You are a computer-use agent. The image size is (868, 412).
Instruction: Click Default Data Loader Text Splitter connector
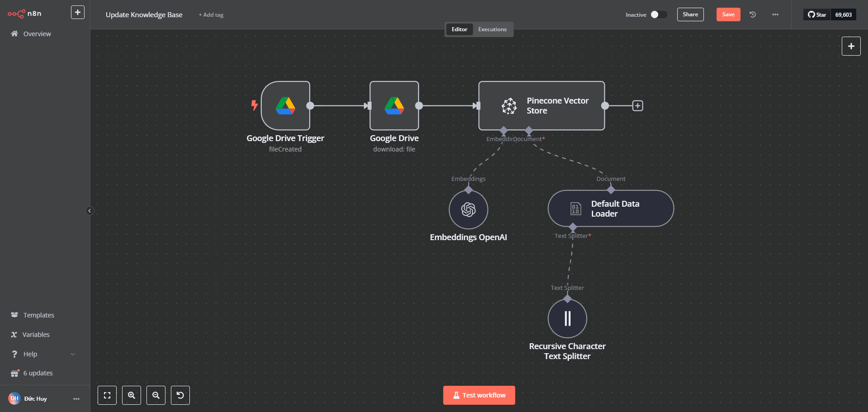coord(573,227)
